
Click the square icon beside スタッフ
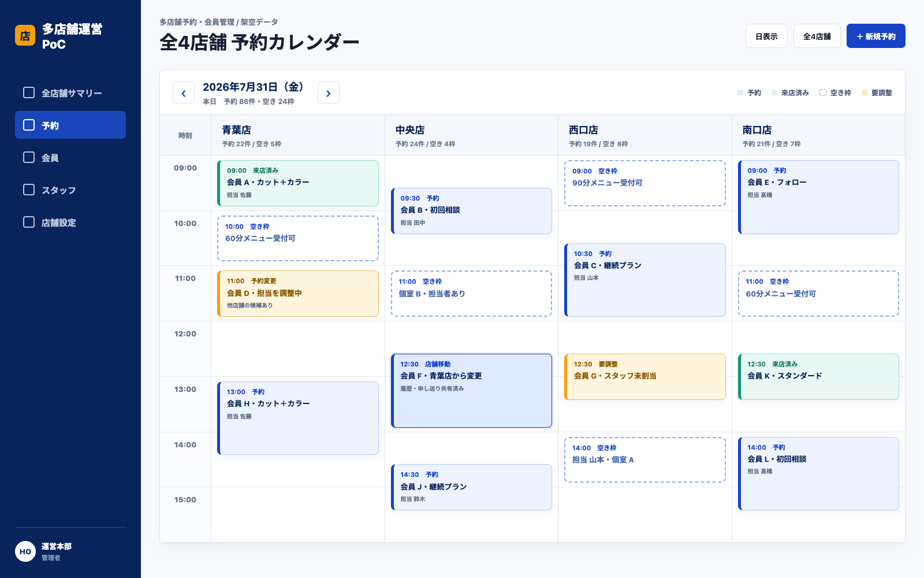click(29, 190)
